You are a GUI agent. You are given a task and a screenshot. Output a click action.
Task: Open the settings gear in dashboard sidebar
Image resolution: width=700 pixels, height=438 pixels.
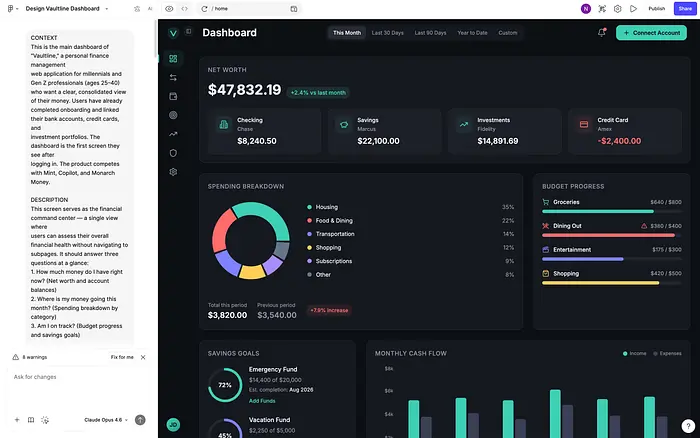point(173,172)
